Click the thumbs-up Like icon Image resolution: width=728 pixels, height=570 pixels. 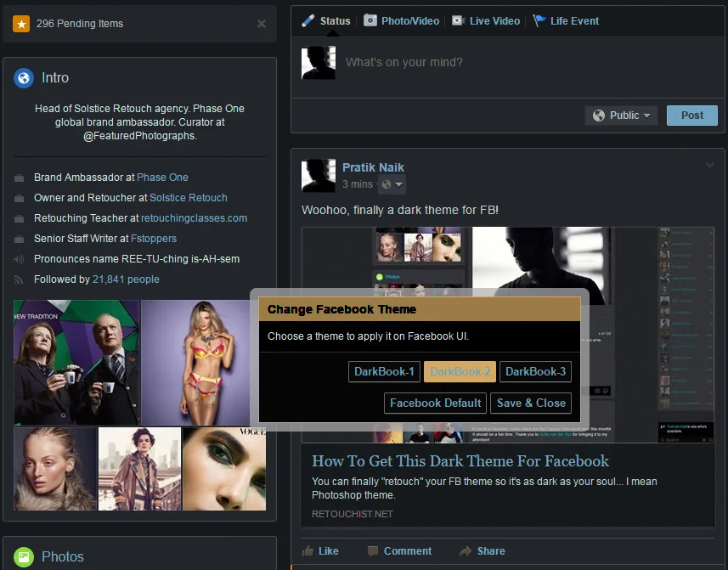(x=308, y=551)
